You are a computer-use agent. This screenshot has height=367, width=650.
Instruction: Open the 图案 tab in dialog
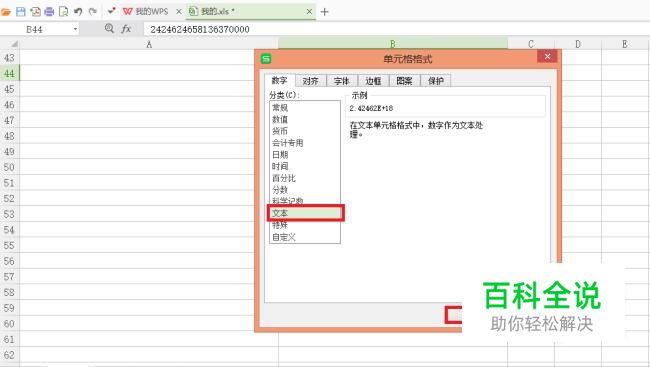tap(405, 81)
